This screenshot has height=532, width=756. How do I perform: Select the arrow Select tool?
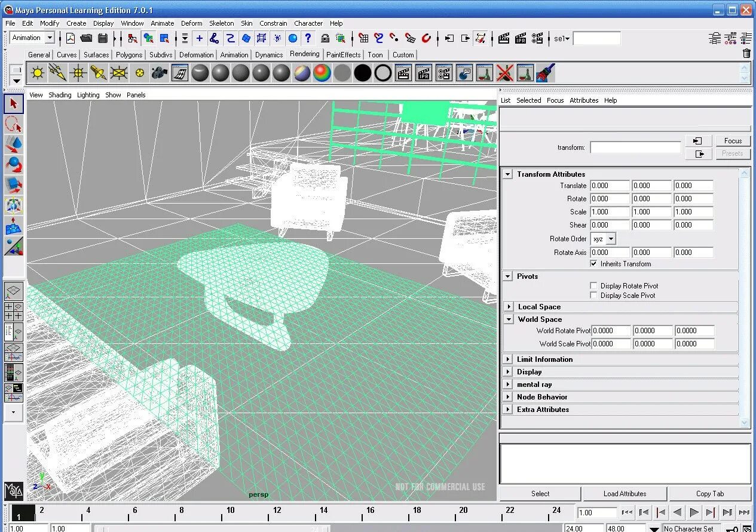[x=14, y=104]
